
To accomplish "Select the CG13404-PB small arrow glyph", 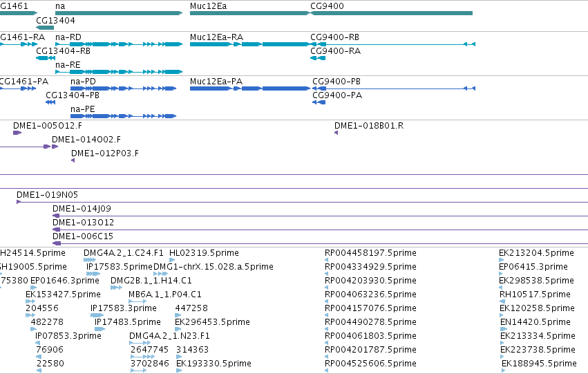I will [50, 102].
